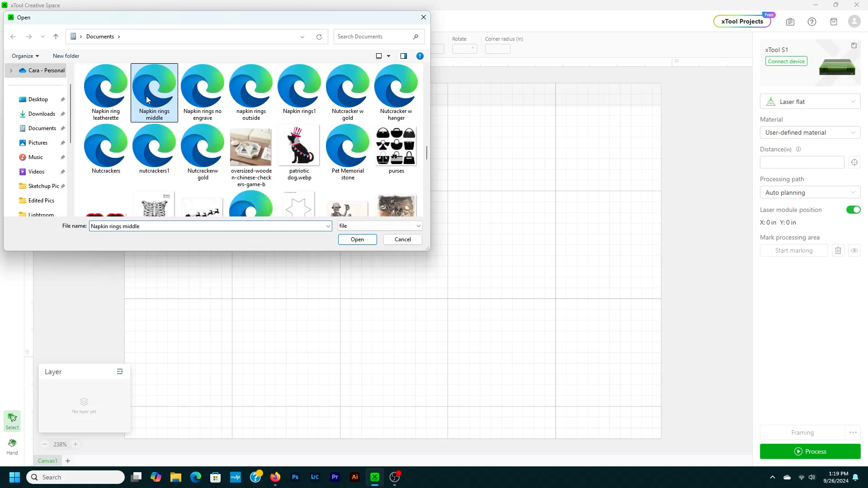Create a New folder

66,56
